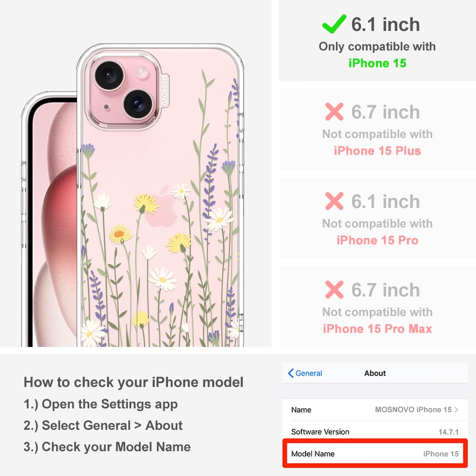Click the green checkmark icon beside 6.1 inch

point(334,24)
